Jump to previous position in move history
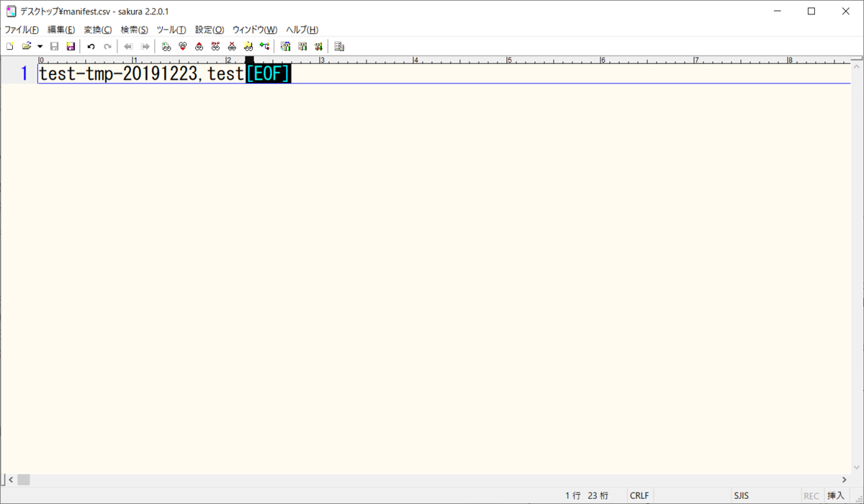 click(x=128, y=46)
